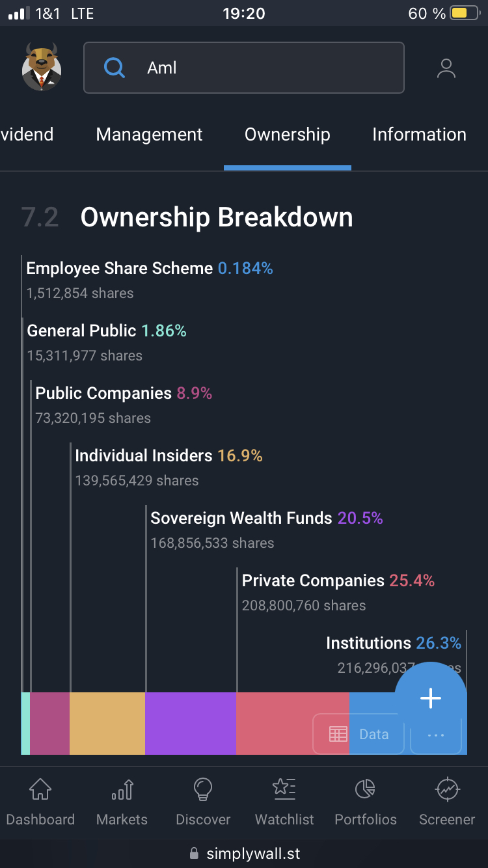This screenshot has width=488, height=868.
Task: Switch to the Information tab
Action: 419,135
